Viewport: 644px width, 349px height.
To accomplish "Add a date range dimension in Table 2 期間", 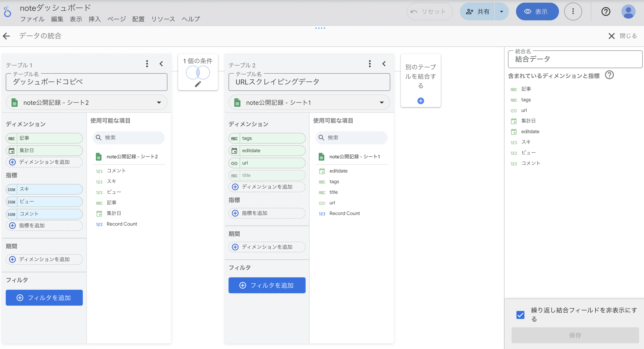I will click(267, 247).
